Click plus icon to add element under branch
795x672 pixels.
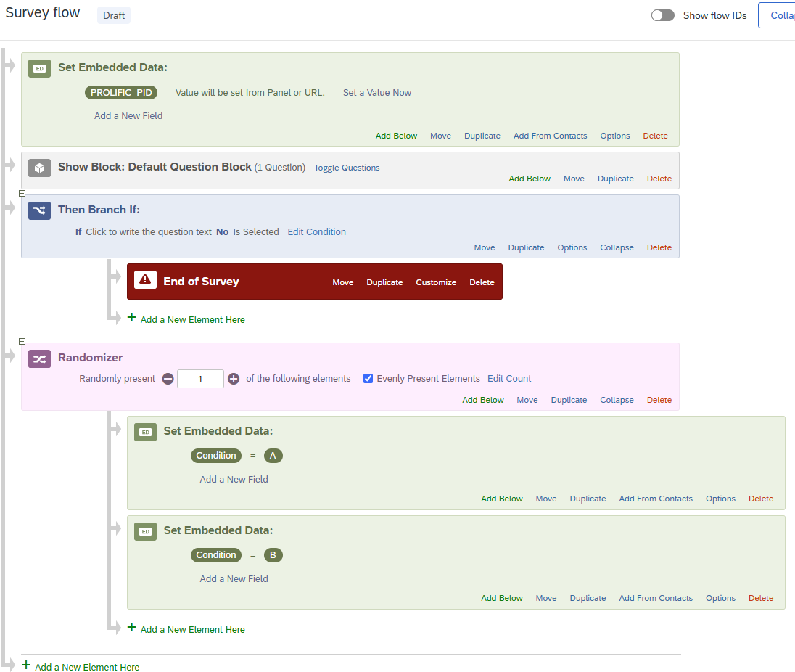pyautogui.click(x=132, y=317)
